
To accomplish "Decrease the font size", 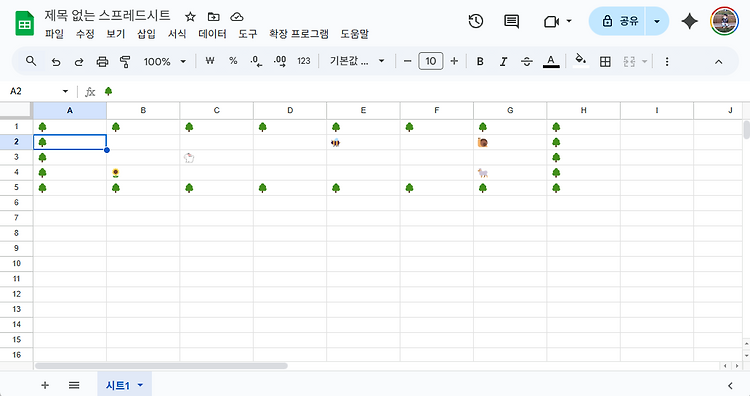I will click(408, 61).
